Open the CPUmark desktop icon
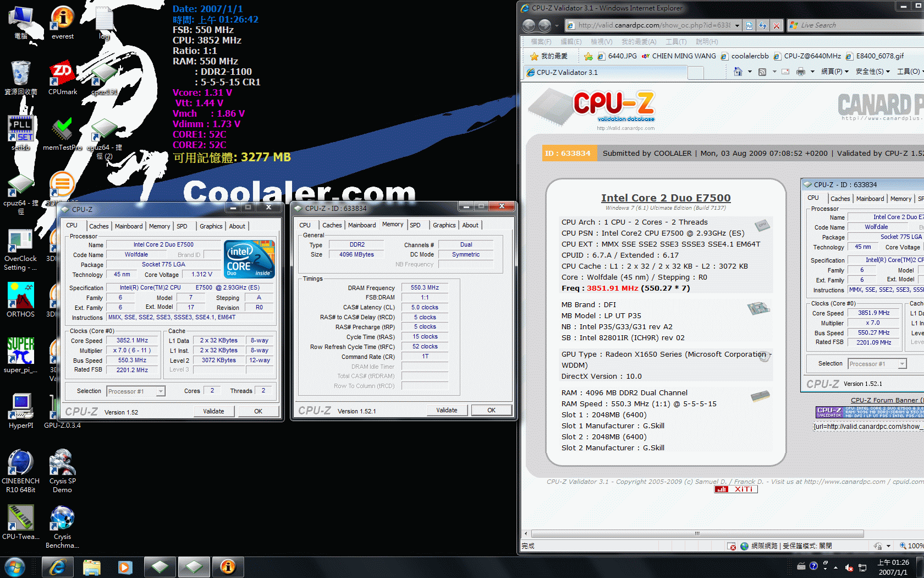Image resolution: width=924 pixels, height=578 pixels. (x=62, y=78)
